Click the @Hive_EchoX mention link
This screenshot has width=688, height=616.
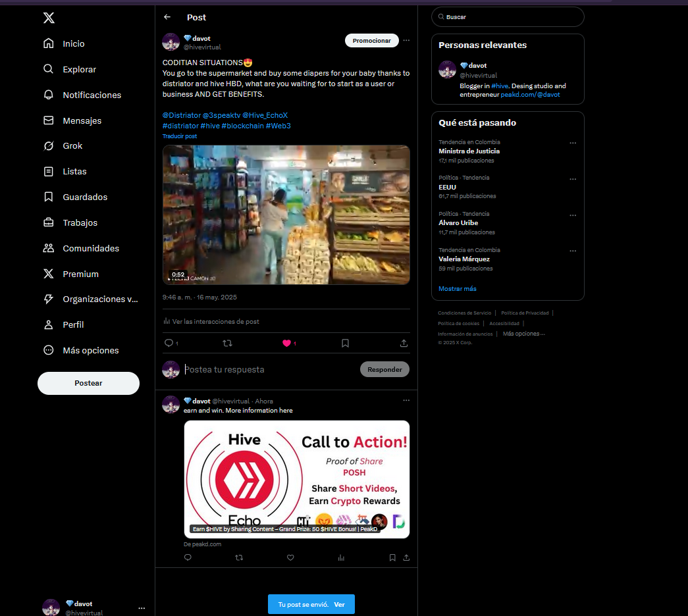265,115
